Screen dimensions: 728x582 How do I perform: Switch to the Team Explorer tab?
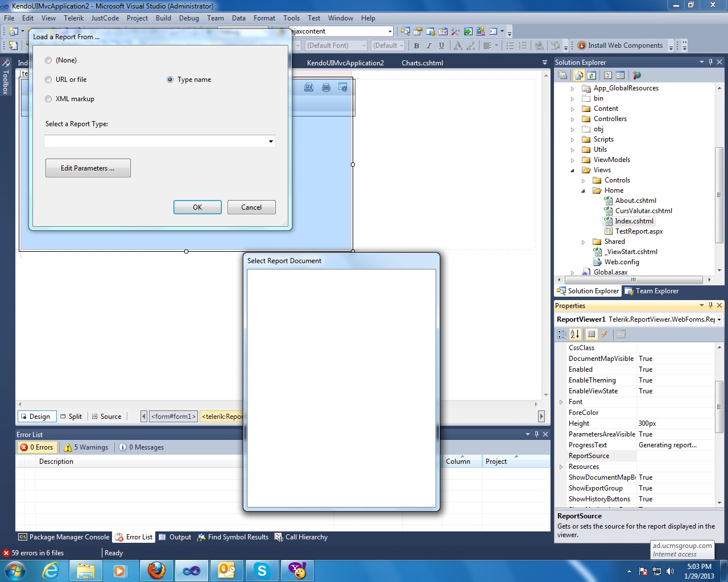(652, 291)
